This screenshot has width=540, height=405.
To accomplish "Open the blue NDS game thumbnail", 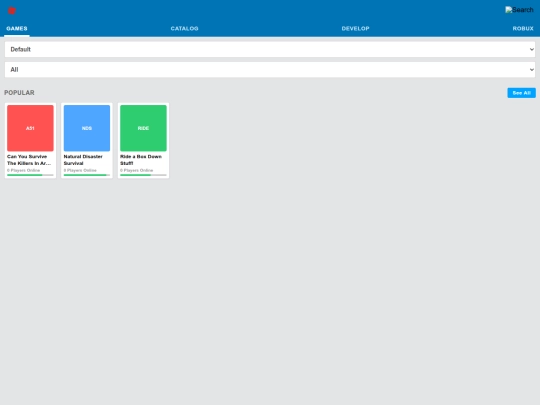I will pyautogui.click(x=87, y=128).
